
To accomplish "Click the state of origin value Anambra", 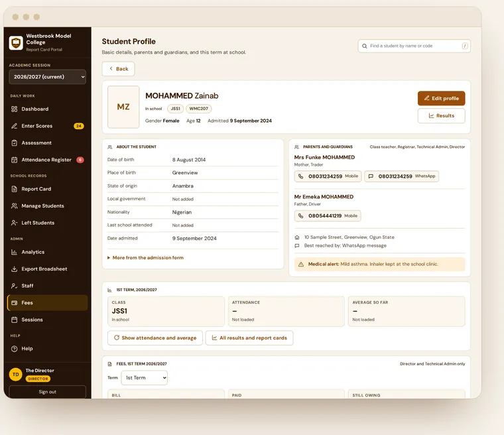I will click(183, 186).
